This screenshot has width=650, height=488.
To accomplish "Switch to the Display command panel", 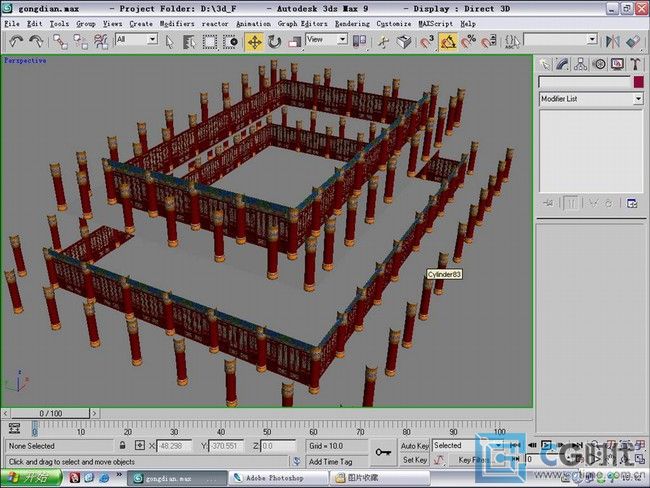I will click(617, 64).
